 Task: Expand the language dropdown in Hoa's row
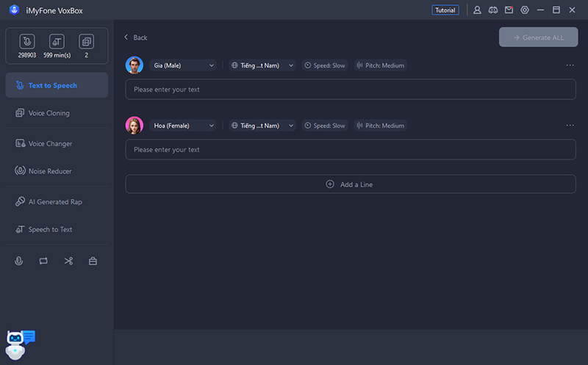click(262, 126)
